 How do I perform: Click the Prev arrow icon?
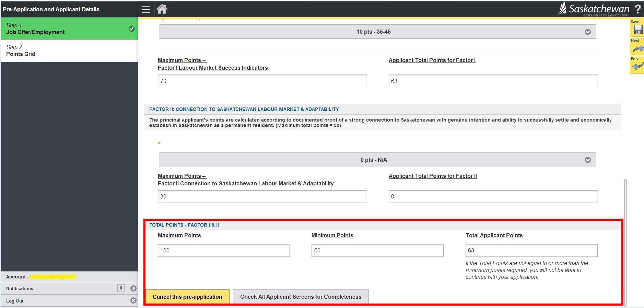point(637,66)
